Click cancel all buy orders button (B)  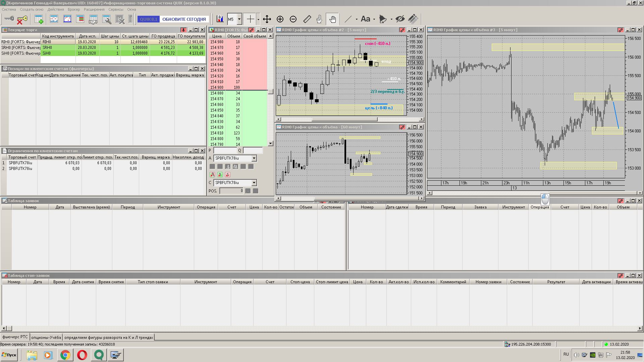[220, 175]
